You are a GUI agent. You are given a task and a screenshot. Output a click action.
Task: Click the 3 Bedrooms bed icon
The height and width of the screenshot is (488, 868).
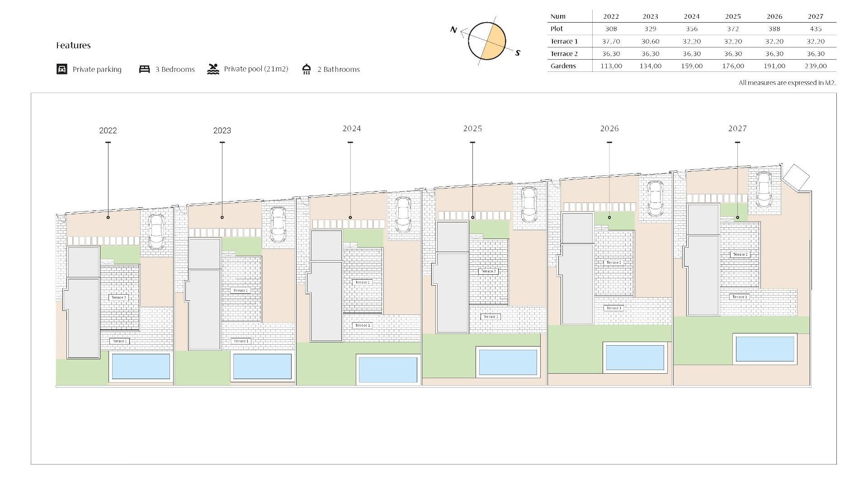145,68
